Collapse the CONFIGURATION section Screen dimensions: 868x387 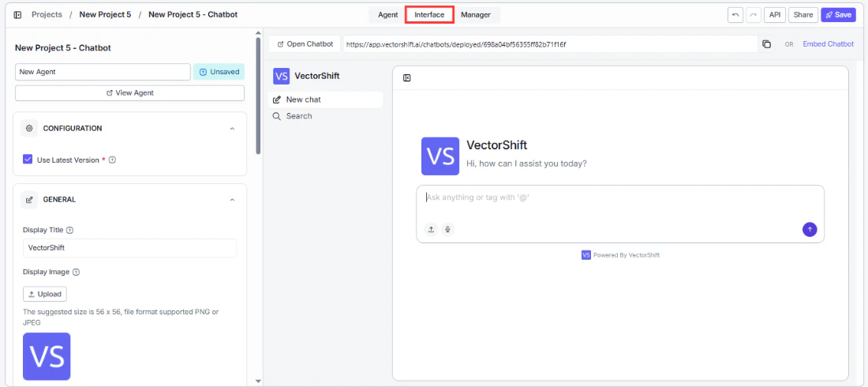tap(233, 128)
